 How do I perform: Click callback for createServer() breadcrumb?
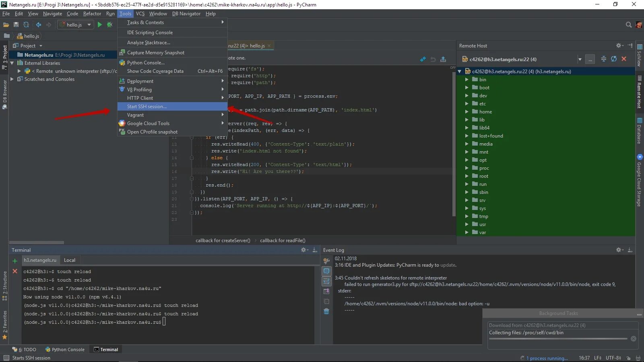click(x=223, y=241)
